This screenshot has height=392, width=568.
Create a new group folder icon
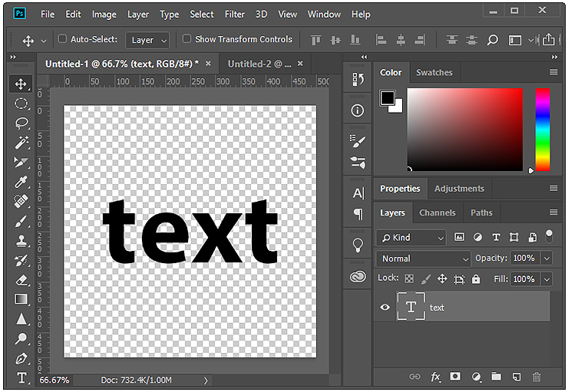[x=497, y=377]
